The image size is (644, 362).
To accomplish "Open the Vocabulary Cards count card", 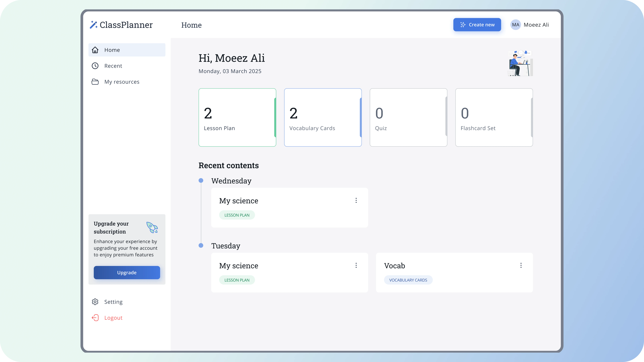I will click(x=323, y=117).
